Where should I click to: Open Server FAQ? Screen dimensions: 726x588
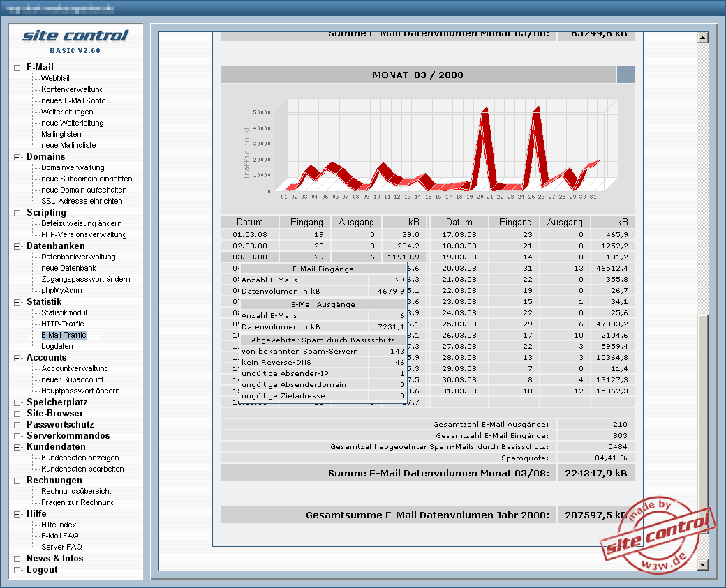point(61,547)
